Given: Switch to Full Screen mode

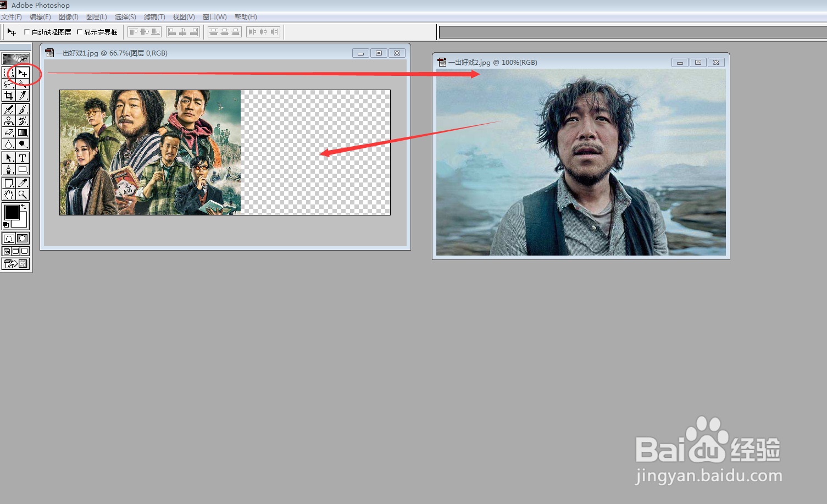Looking at the screenshot, I should coord(24,251).
